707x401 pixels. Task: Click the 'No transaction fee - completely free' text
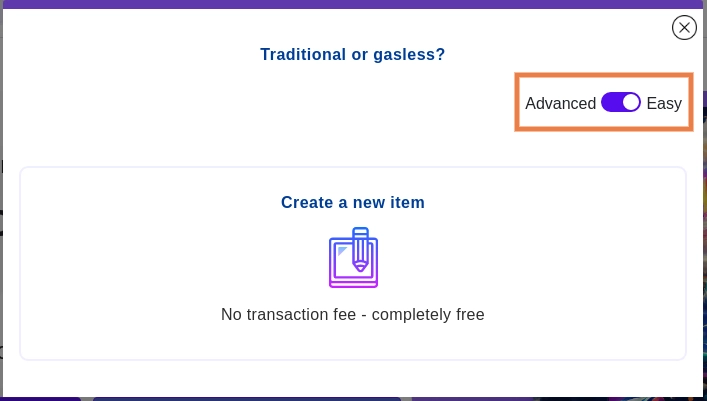[353, 314]
